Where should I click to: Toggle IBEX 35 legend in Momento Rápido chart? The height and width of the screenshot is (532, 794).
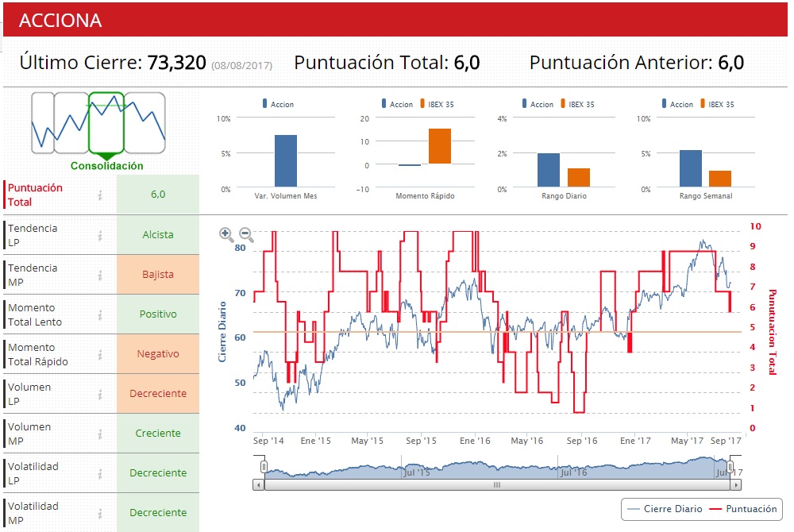437,104
